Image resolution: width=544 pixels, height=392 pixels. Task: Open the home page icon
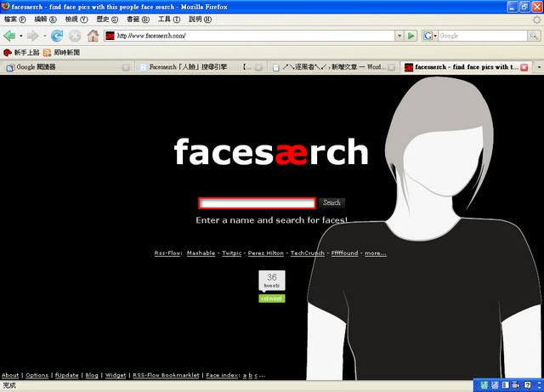[93, 36]
